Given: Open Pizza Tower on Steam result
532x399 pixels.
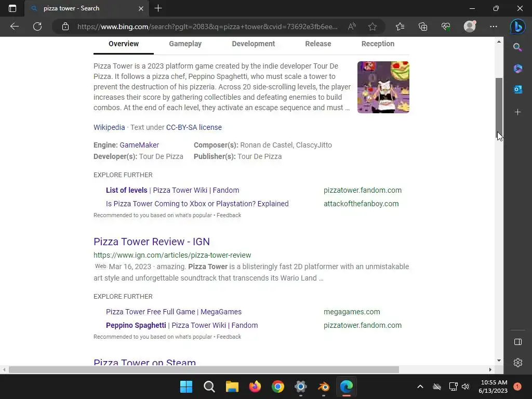Looking at the screenshot, I should point(144,362).
